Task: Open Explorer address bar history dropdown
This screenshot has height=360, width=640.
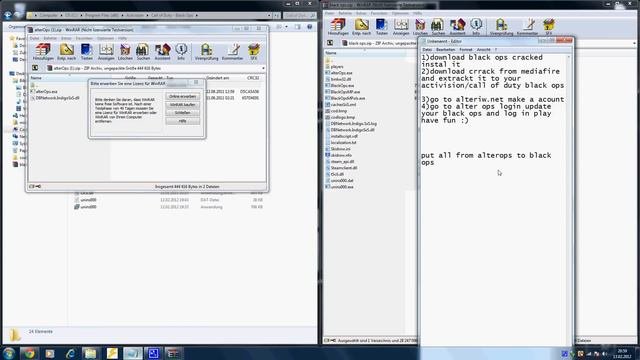Action: pos(269,16)
